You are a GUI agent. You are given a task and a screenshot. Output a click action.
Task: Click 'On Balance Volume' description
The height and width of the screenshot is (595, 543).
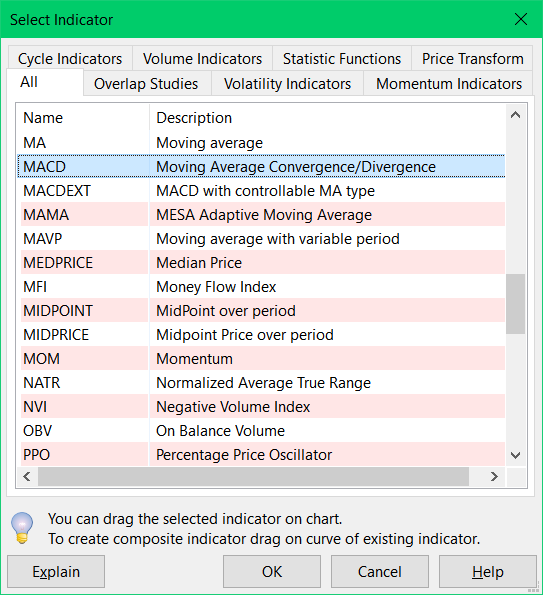(x=220, y=431)
